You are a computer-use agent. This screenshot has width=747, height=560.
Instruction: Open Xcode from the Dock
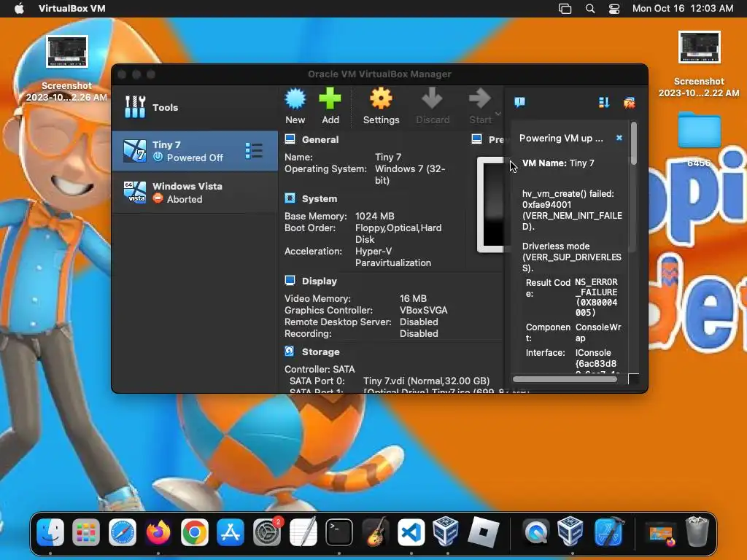point(608,532)
